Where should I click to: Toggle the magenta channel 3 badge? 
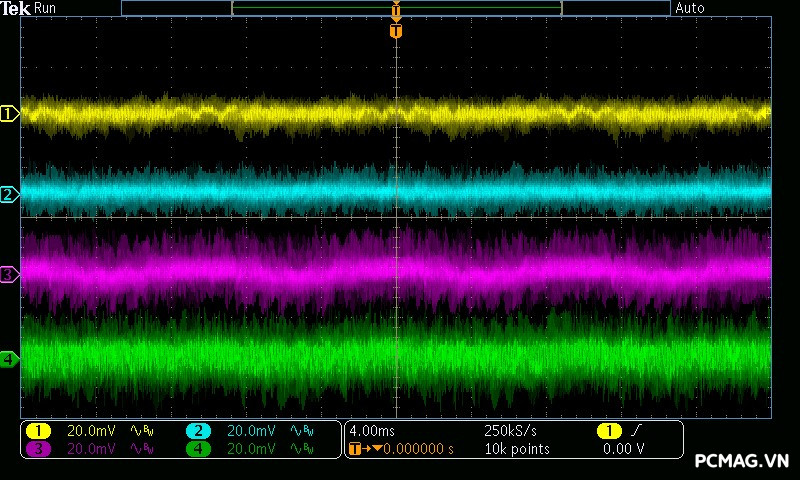point(38,449)
